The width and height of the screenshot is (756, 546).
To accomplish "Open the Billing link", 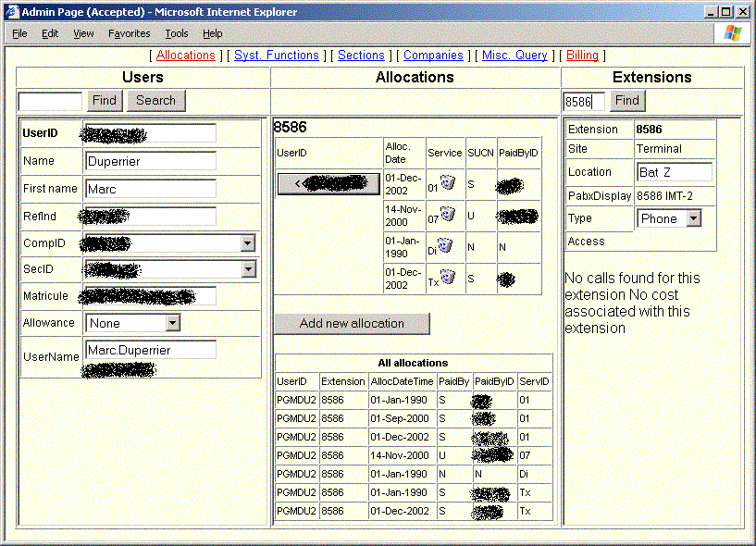I will (582, 56).
